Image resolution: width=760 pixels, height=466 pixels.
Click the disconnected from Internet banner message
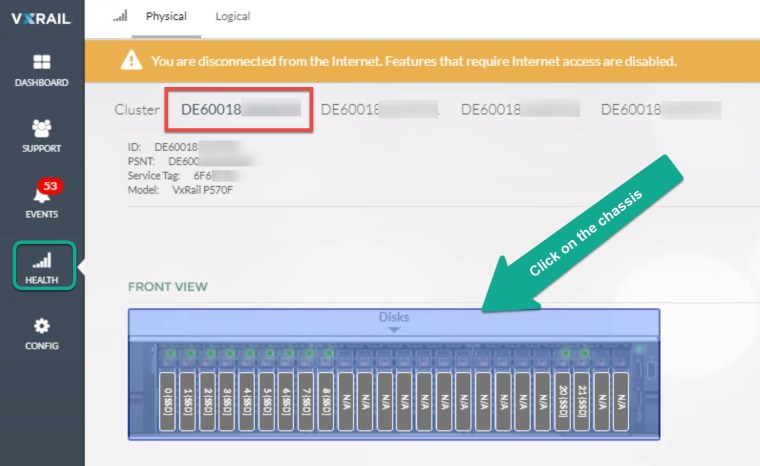pyautogui.click(x=413, y=61)
